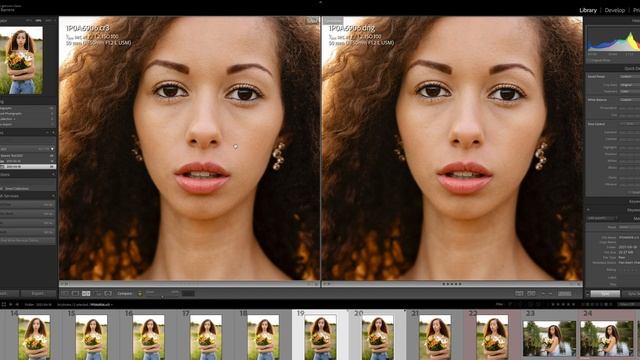
Task: Select filmstrip thumbnail number 19
Action: coord(321,337)
